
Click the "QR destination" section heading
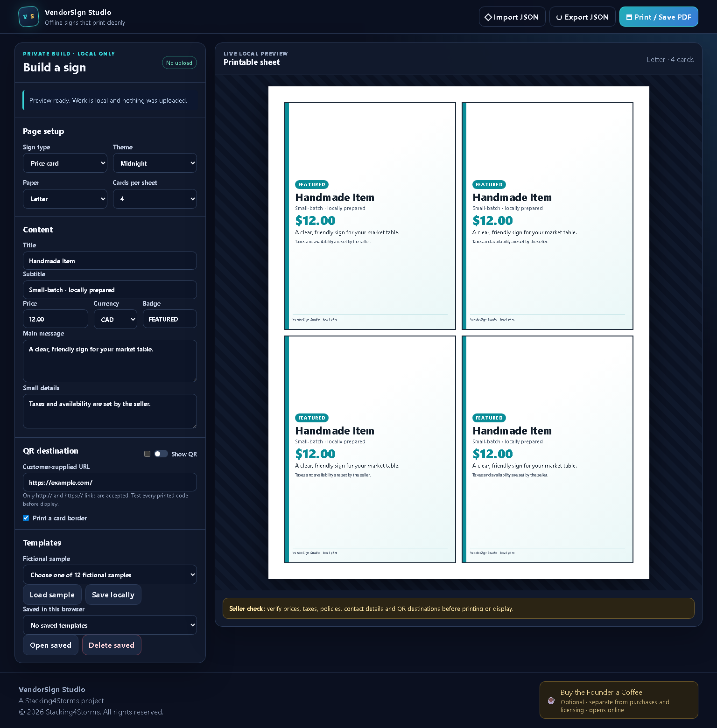[51, 451]
